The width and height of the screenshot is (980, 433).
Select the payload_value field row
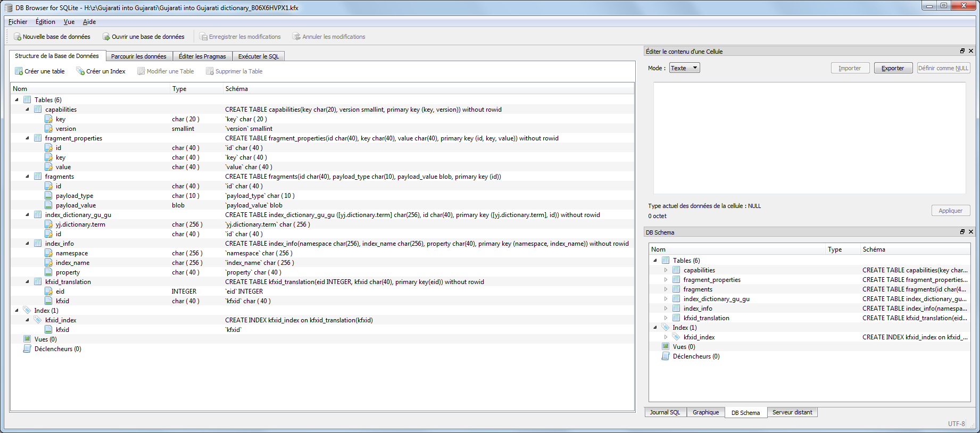(322, 205)
